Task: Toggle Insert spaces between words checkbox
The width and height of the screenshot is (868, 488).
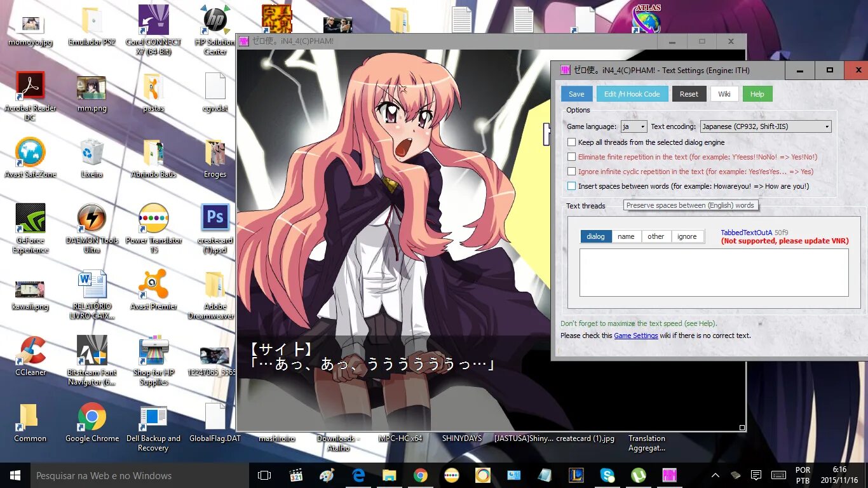Action: 572,186
